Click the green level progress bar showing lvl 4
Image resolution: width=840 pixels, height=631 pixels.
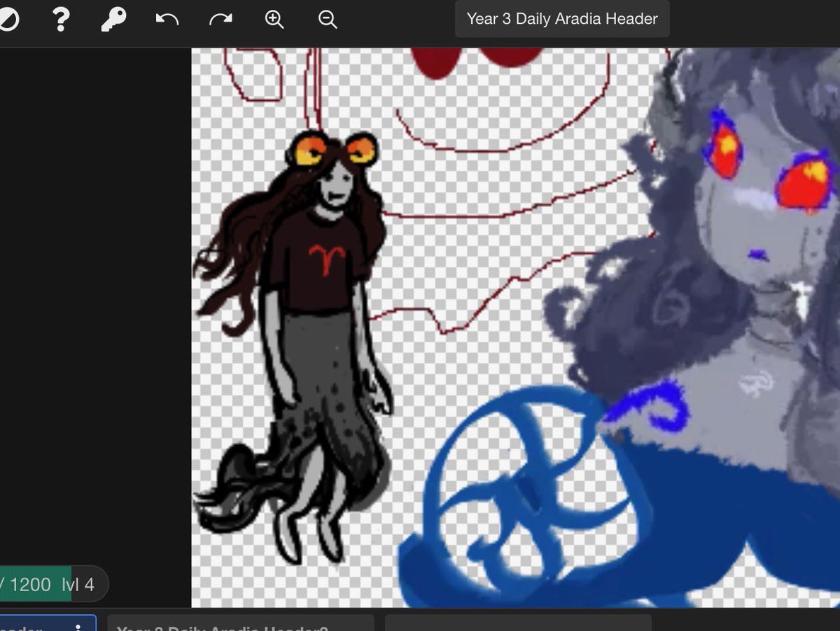point(54,584)
